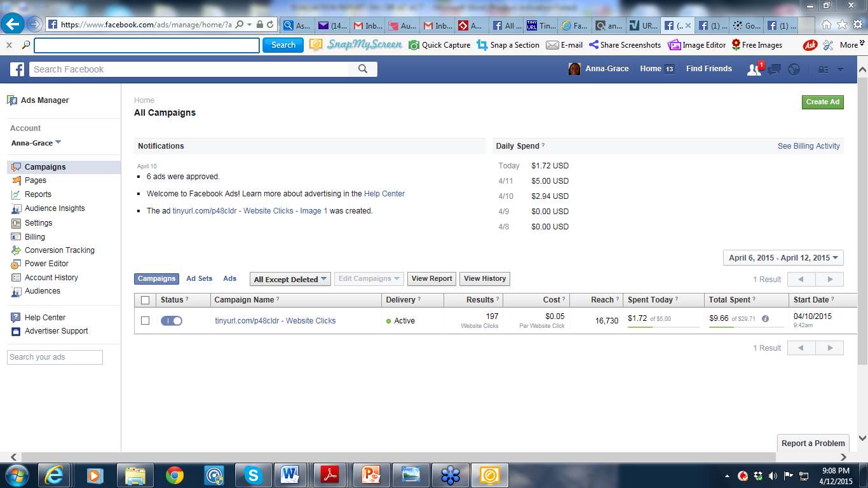Click Report a Problem button
Viewport: 868px width, 488px height.
point(813,444)
